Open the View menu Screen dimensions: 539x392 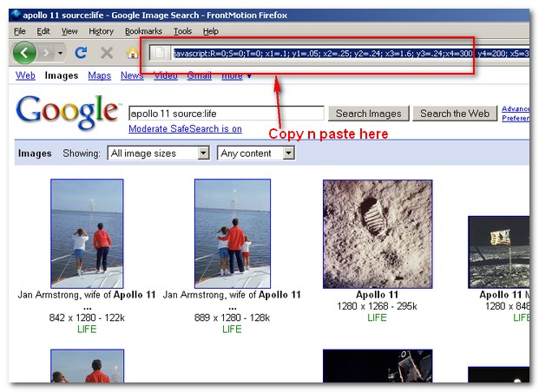tap(69, 31)
